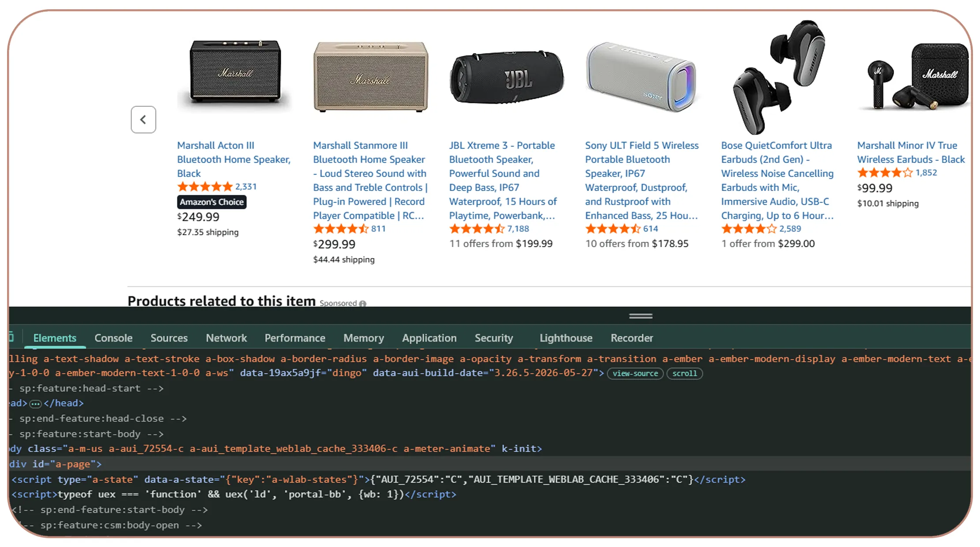Open Bose QuietComfort Ultra Earbuds title link
980x547 pixels.
point(777,180)
